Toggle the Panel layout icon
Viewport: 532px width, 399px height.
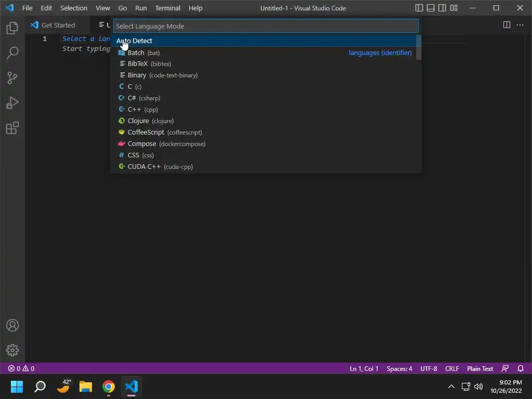pos(431,8)
